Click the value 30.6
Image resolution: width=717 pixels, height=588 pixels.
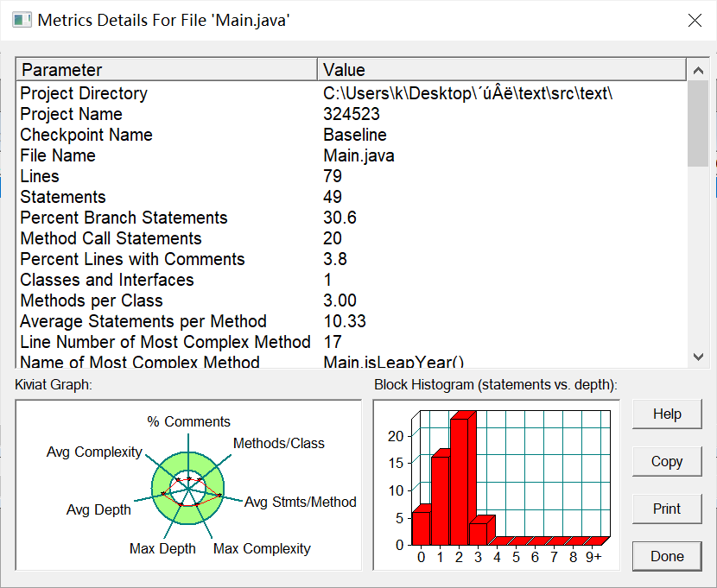pos(339,218)
